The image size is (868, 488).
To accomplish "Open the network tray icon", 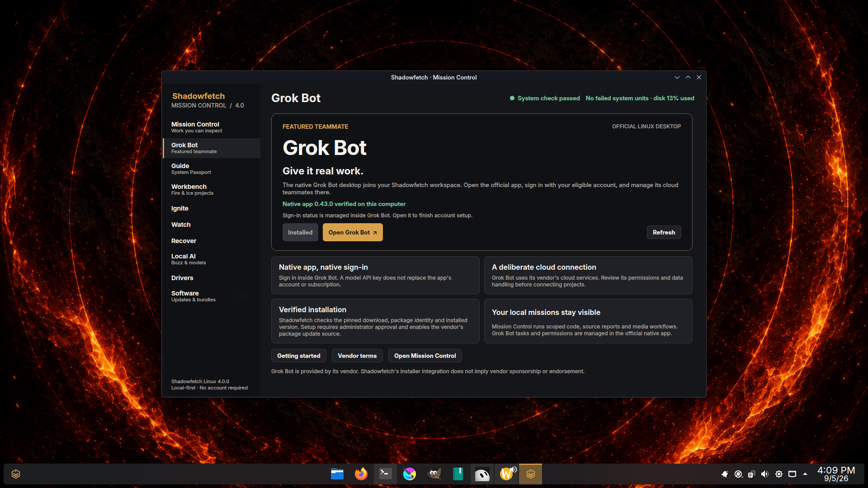I will tap(792, 474).
